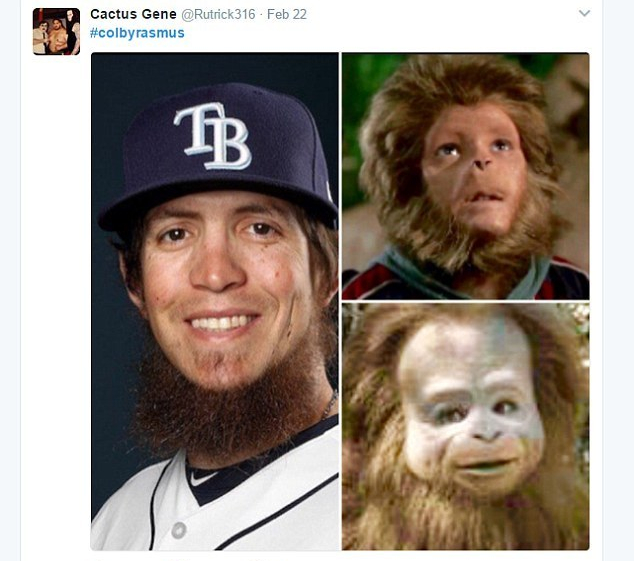
Task: Go to the tweet author's username Rutrick316
Action: [218, 14]
